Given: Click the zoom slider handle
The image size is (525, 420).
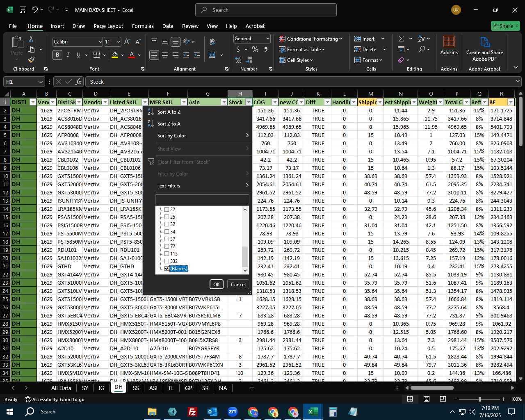Looking at the screenshot, I should (x=479, y=399).
